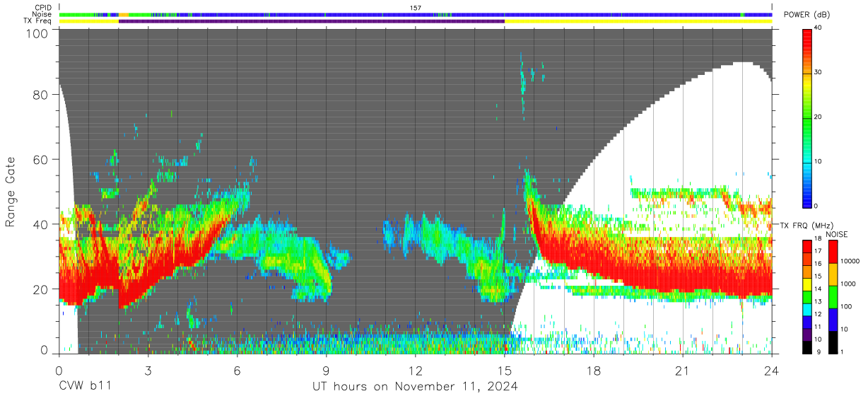This screenshot has height=401, width=868.
Task: Click the 24 tick on the UT hours axis
Action: pos(772,371)
